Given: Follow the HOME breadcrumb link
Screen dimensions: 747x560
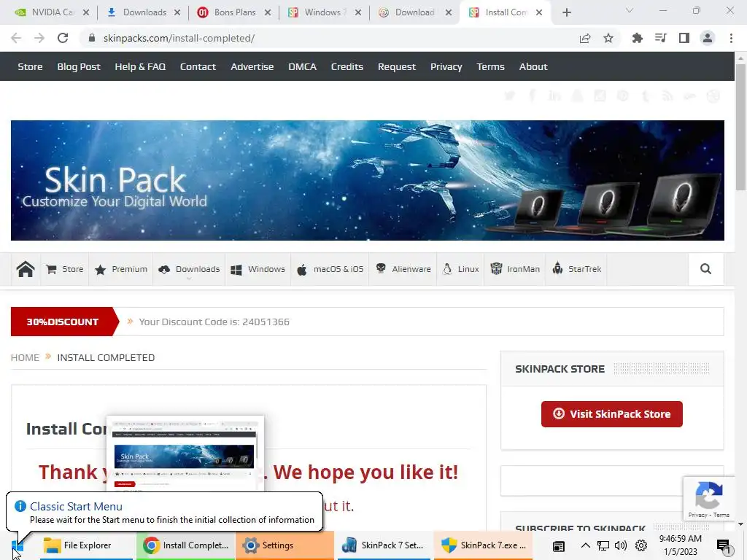Looking at the screenshot, I should (x=26, y=357).
